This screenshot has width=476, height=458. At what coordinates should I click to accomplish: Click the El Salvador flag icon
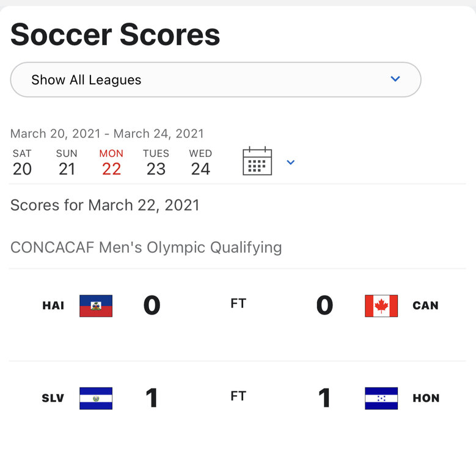pyautogui.click(x=96, y=398)
